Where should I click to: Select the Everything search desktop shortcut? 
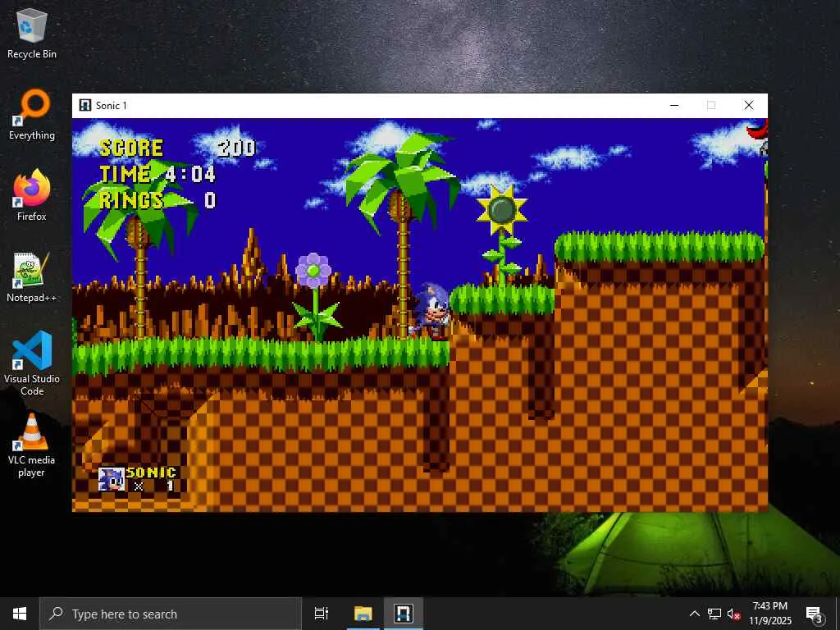point(32,115)
